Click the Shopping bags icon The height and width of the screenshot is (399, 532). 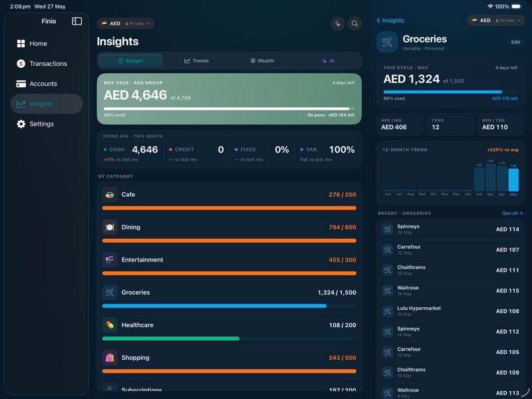110,358
